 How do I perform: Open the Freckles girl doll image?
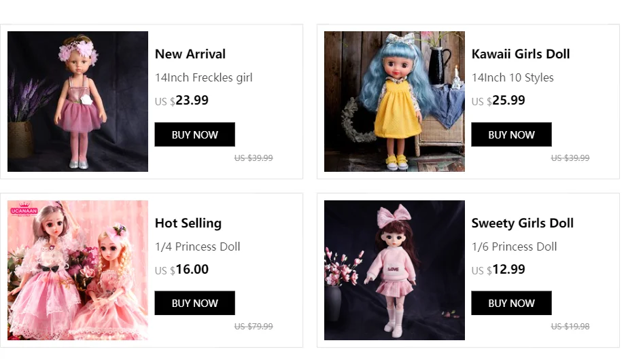77,101
